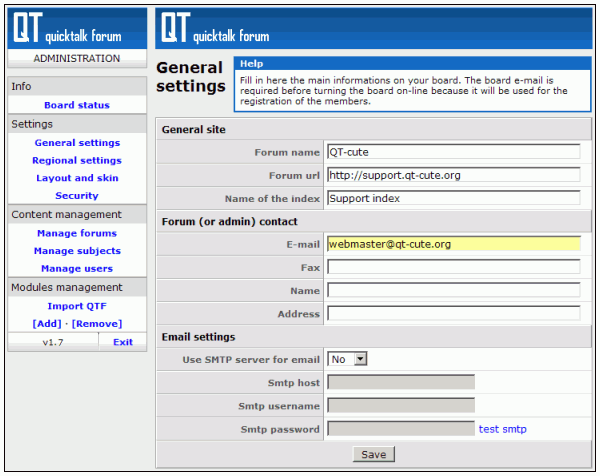The height and width of the screenshot is (476, 600).
Task: Focus the E-mail input field
Action: 453,243
